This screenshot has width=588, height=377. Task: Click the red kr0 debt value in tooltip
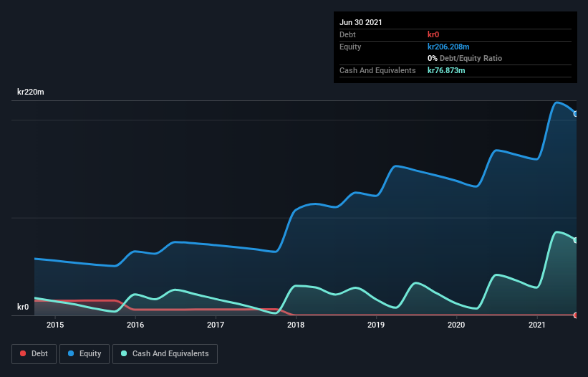(x=433, y=34)
